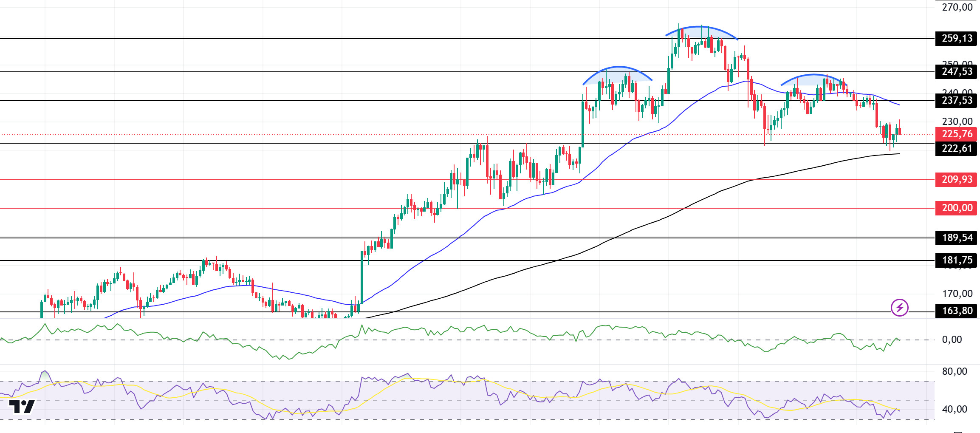Select the red 209,93 level label

click(956, 180)
